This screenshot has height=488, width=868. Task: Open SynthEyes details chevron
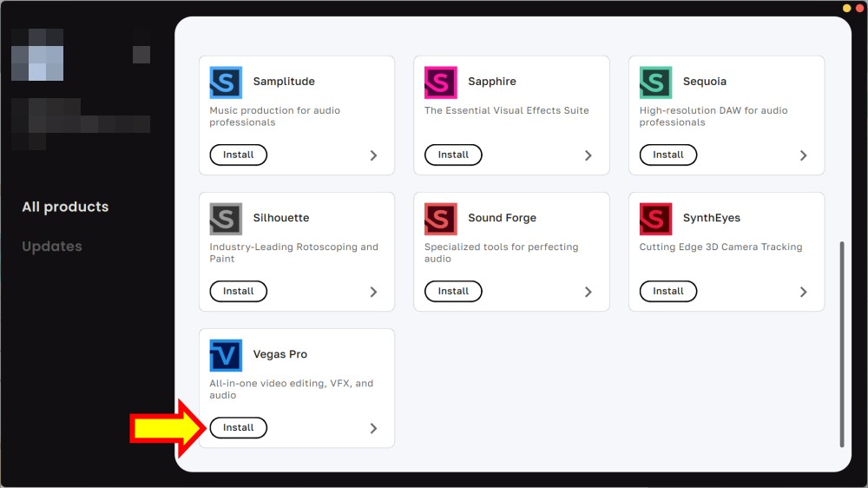(x=803, y=292)
